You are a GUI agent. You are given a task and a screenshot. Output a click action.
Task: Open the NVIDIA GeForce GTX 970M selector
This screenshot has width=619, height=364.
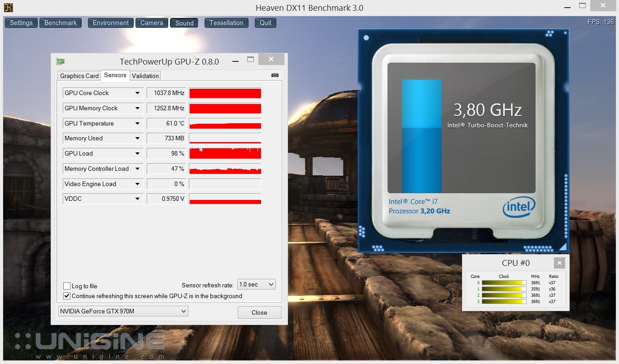pyautogui.click(x=123, y=311)
